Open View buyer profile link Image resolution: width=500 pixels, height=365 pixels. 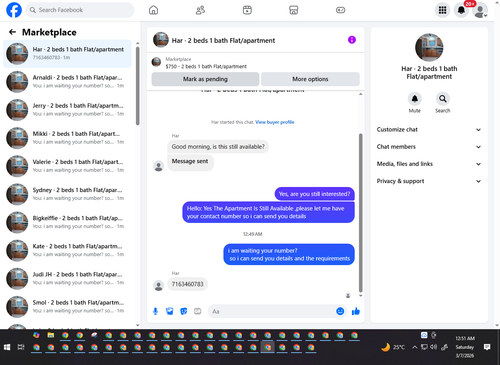(275, 122)
